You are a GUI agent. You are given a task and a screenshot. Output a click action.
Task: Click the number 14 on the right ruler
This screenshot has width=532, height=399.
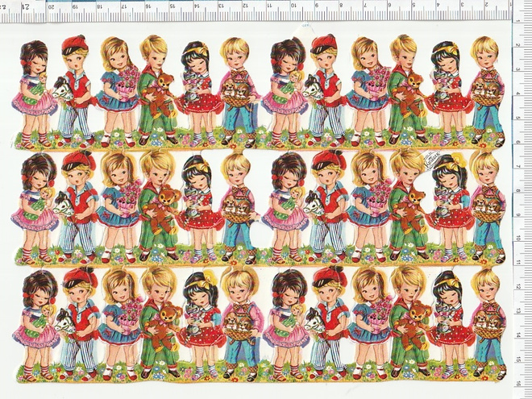[518, 335]
